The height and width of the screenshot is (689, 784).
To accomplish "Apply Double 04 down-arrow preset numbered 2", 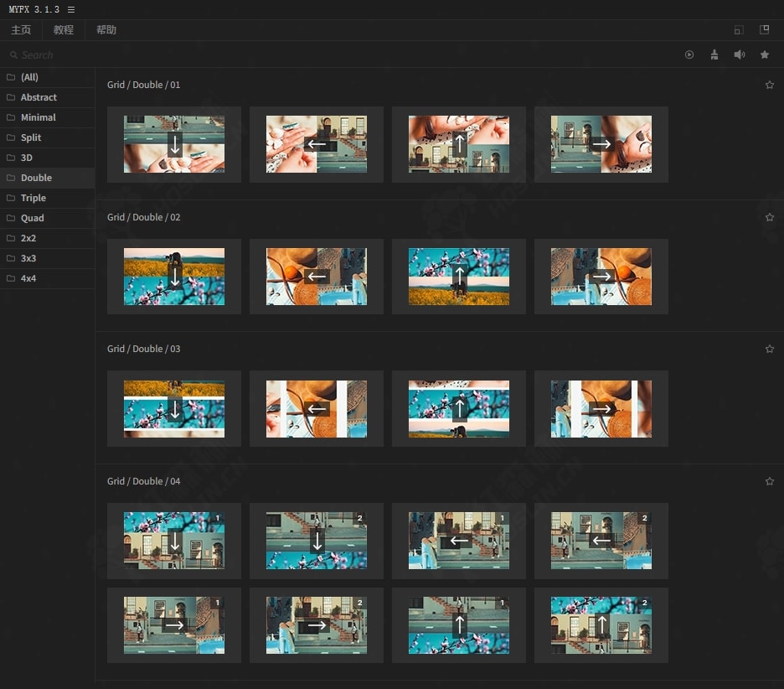I will [x=317, y=541].
